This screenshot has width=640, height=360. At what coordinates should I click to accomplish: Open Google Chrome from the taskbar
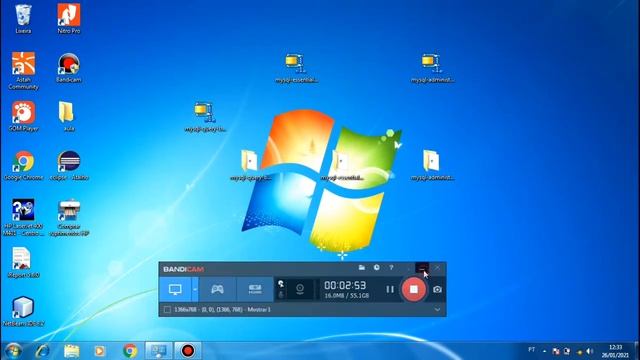click(130, 351)
